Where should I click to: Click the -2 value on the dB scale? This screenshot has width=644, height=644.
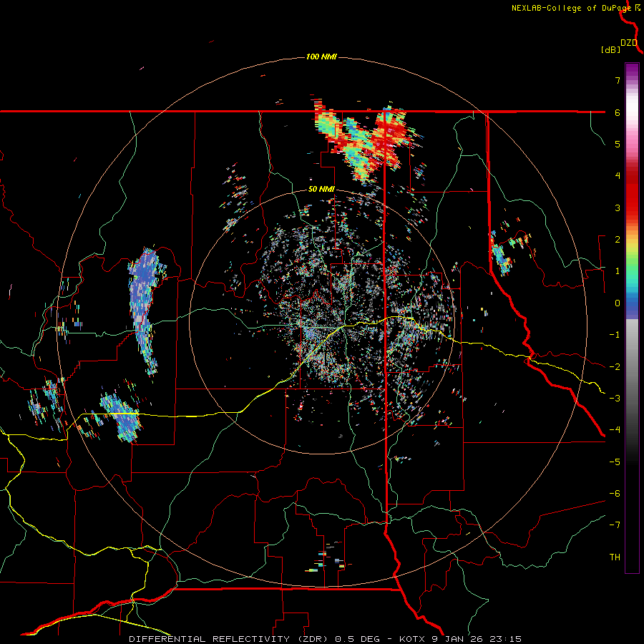click(x=615, y=367)
